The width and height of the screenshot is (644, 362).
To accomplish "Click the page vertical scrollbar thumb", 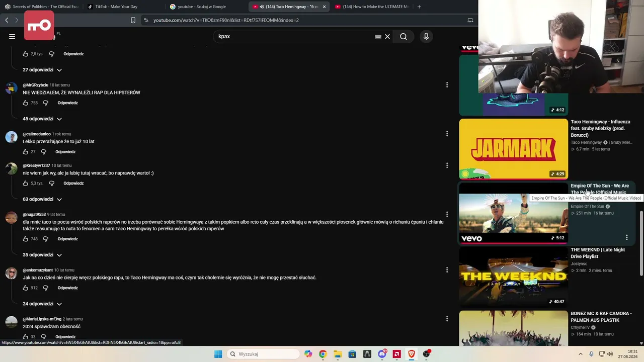I will [641, 243].
